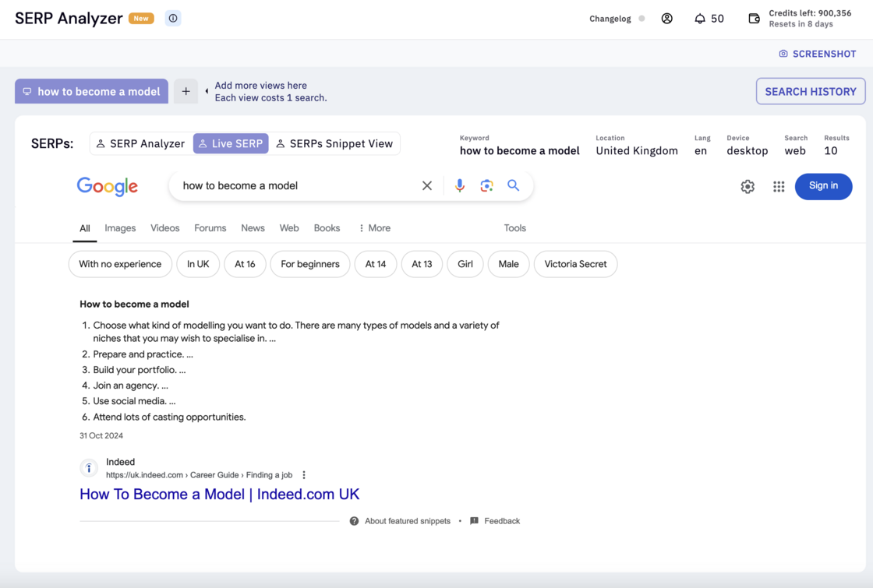Viewport: 873px width, 588px height.
Task: Switch to SERP Analyzer view
Action: (140, 143)
